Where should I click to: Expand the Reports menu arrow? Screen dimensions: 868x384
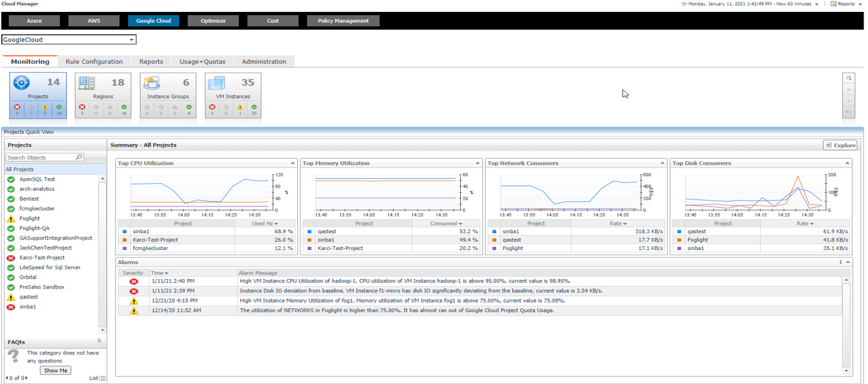pos(860,4)
